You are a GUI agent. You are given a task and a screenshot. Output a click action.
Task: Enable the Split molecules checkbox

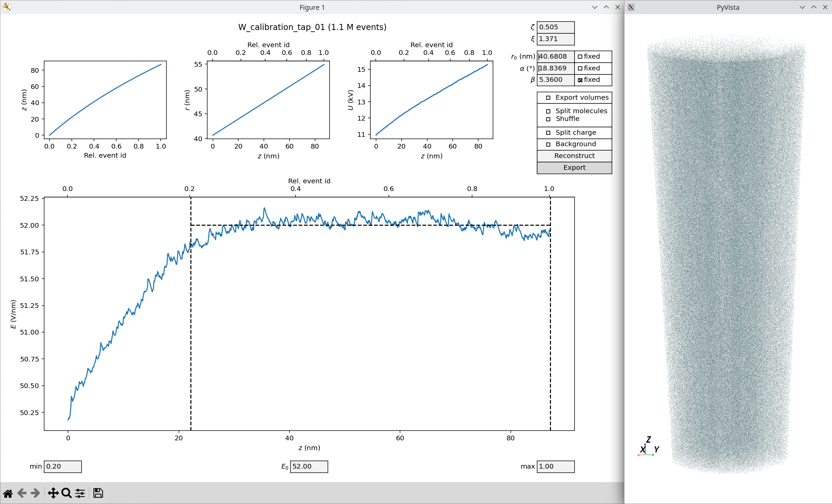point(548,112)
